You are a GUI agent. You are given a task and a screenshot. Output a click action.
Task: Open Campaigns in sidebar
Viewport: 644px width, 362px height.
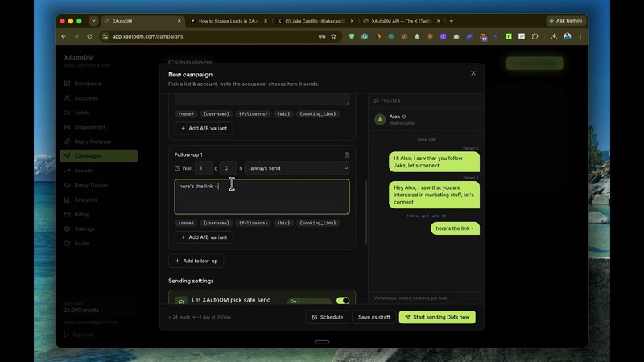(98, 156)
